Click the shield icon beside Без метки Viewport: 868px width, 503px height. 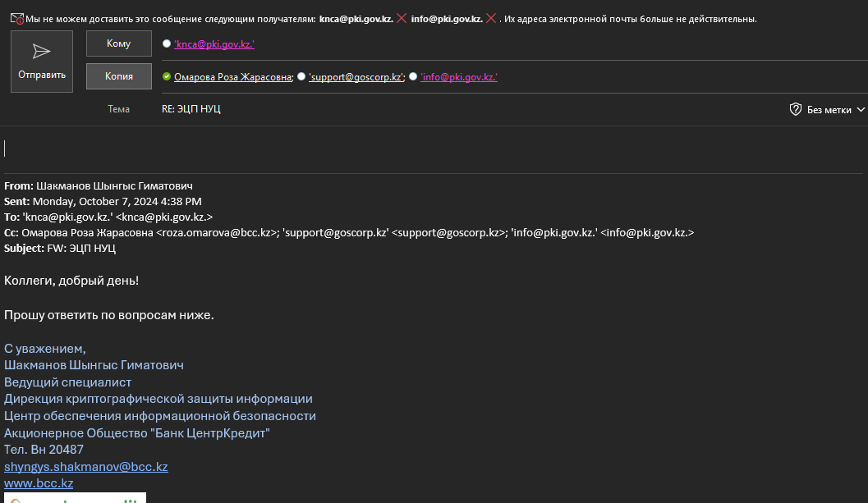[x=795, y=109]
